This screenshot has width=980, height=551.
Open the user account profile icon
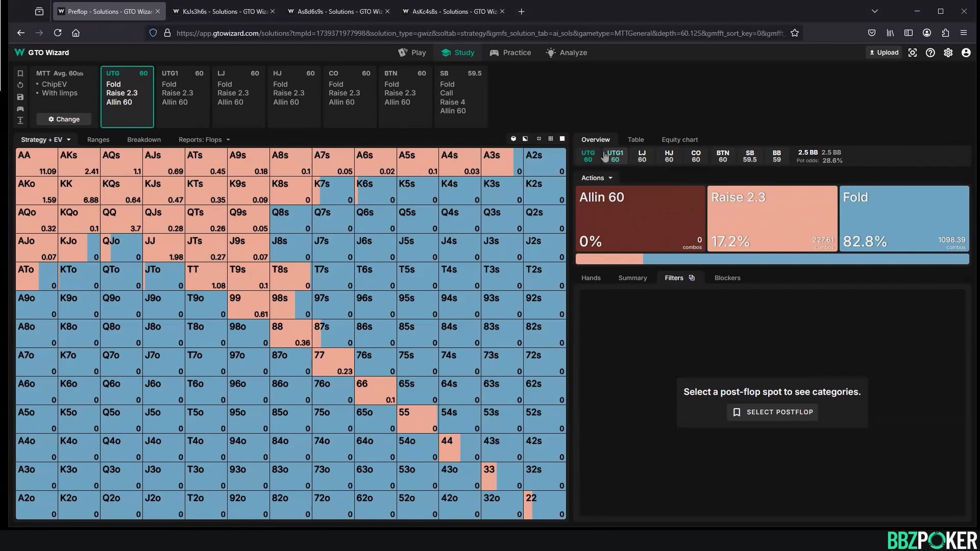tap(966, 53)
